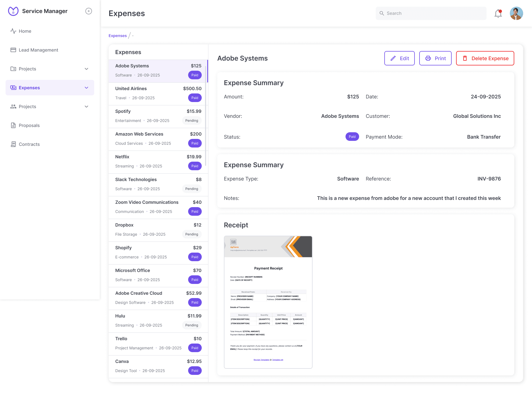Click the Proposals document icon

click(13, 125)
